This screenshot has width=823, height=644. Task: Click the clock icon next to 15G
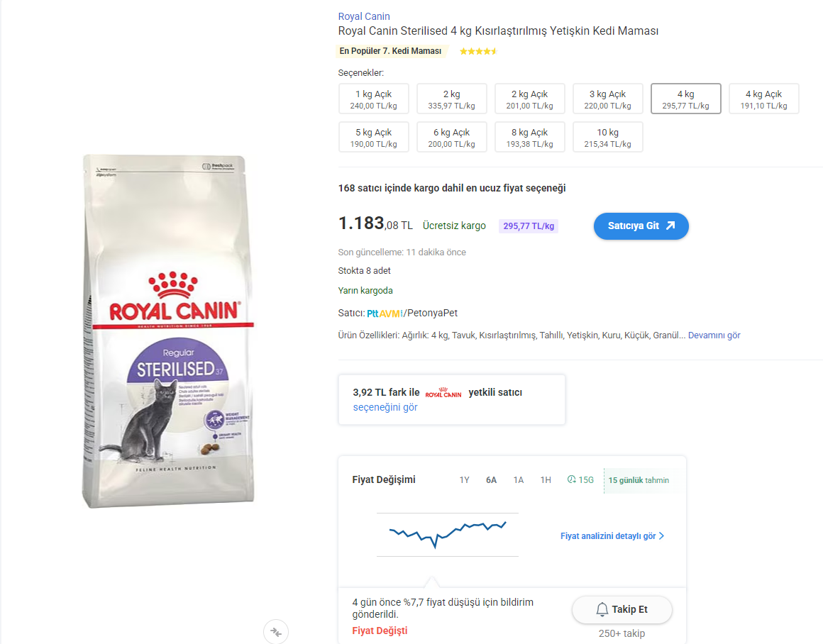572,479
